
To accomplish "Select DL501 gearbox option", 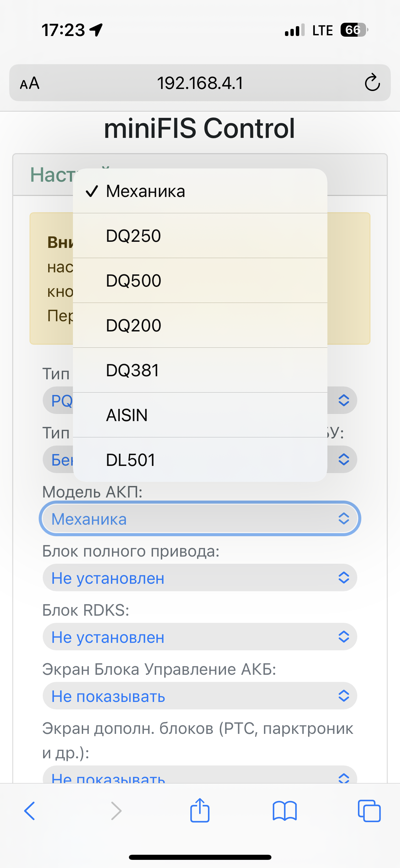I will pos(200,459).
